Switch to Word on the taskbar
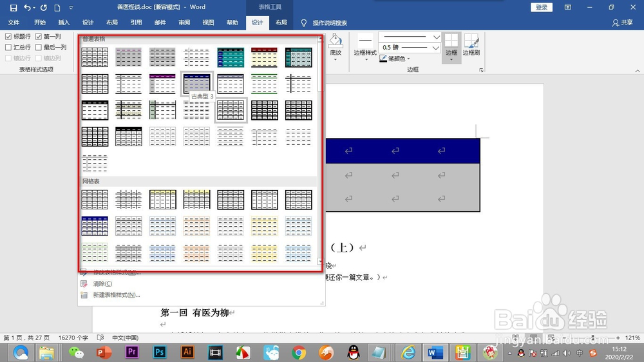The width and height of the screenshot is (644, 362). coord(435,352)
